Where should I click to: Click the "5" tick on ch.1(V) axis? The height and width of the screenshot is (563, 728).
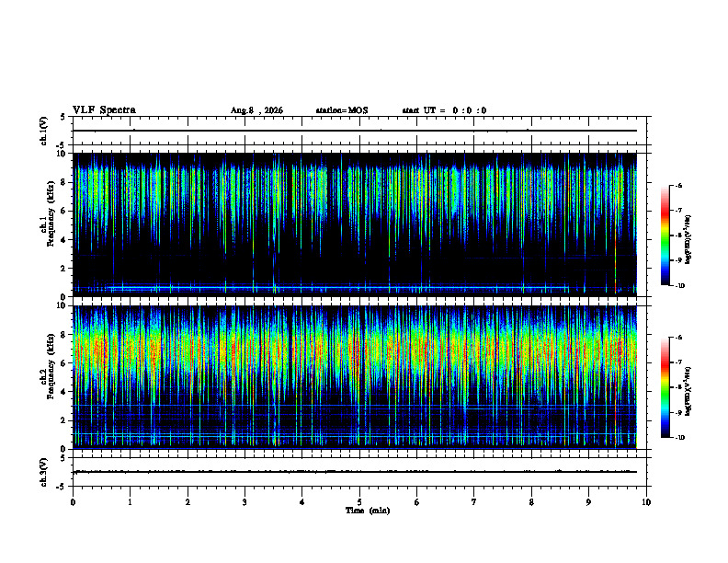click(x=63, y=117)
